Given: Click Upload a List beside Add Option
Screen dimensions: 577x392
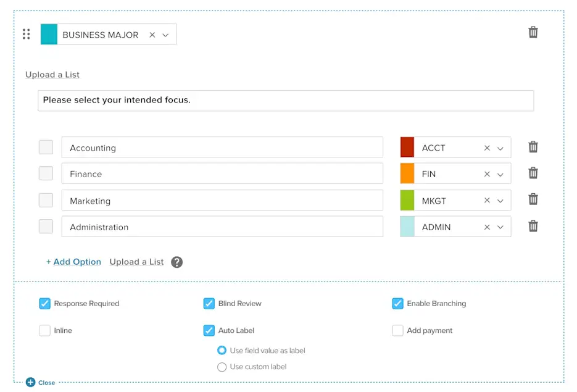Looking at the screenshot, I should pos(136,262).
